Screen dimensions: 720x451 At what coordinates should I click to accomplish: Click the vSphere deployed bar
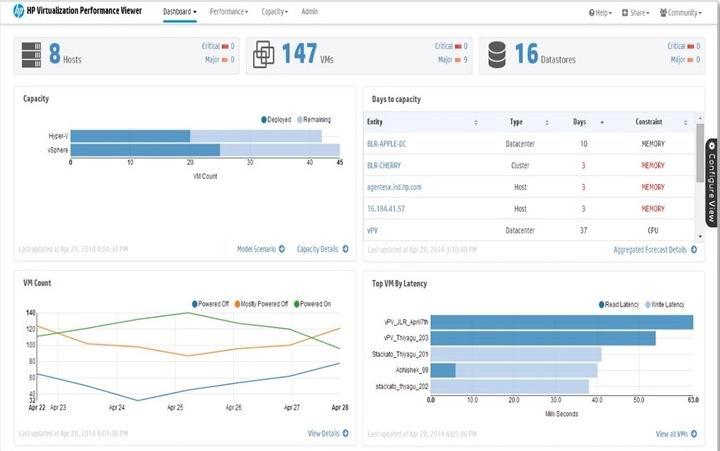[x=145, y=150]
